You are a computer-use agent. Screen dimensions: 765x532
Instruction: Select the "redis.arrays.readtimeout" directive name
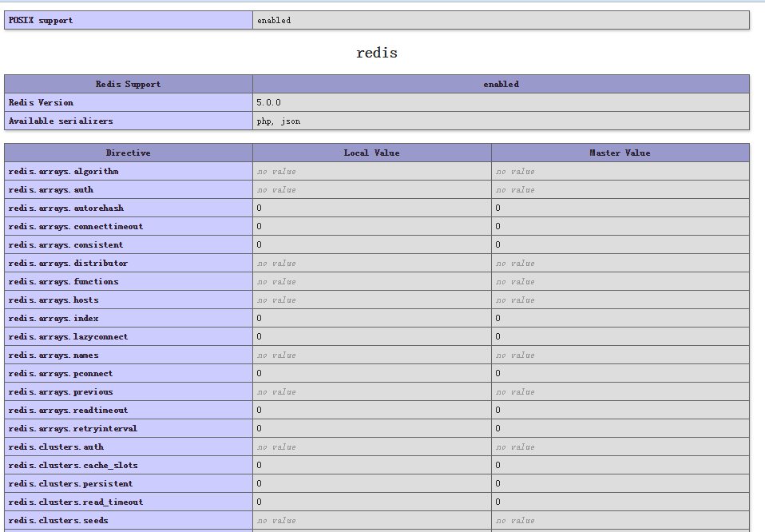(x=69, y=411)
